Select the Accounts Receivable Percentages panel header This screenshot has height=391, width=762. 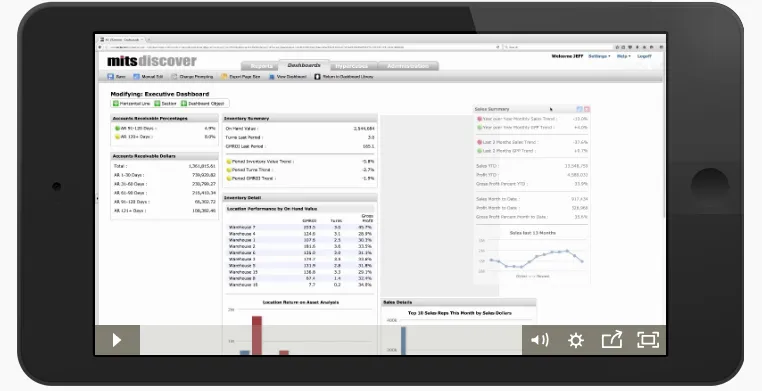[164, 119]
